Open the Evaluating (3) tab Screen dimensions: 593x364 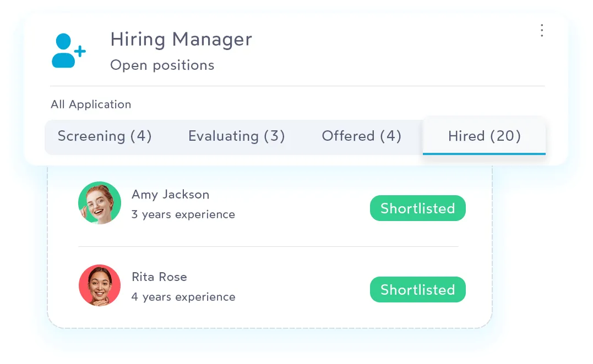(236, 136)
